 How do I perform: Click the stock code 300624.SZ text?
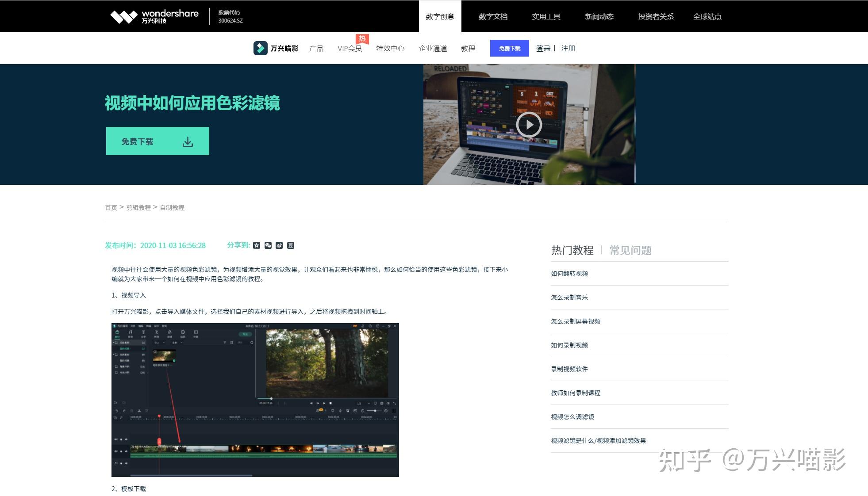click(230, 21)
